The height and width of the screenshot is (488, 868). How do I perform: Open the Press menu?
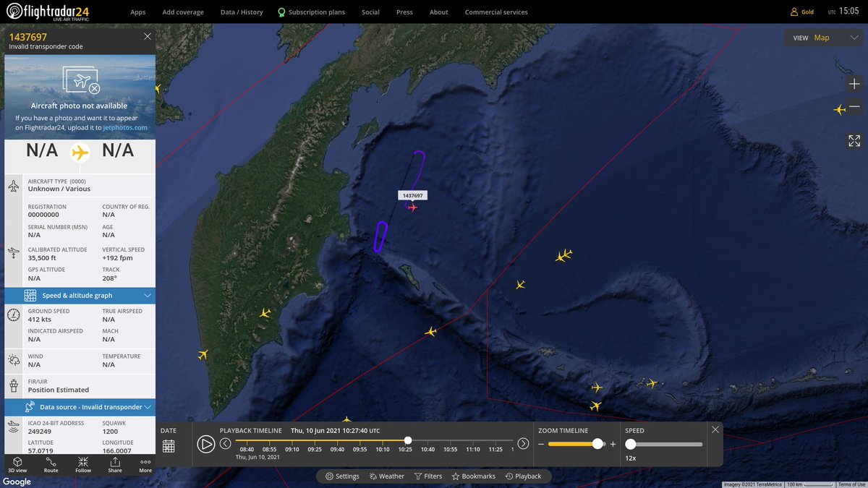[x=404, y=12]
